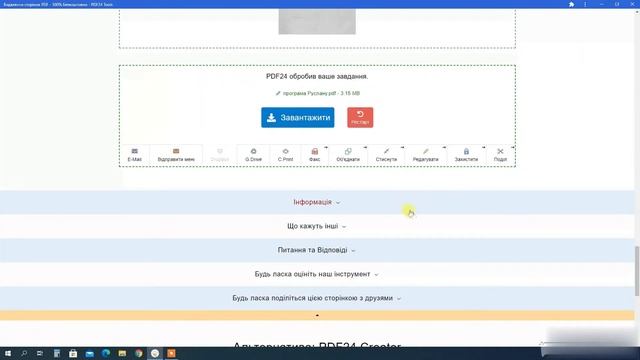This screenshot has height=360, width=640.
Task: Send the file via E-Mail icon
Action: point(135,155)
